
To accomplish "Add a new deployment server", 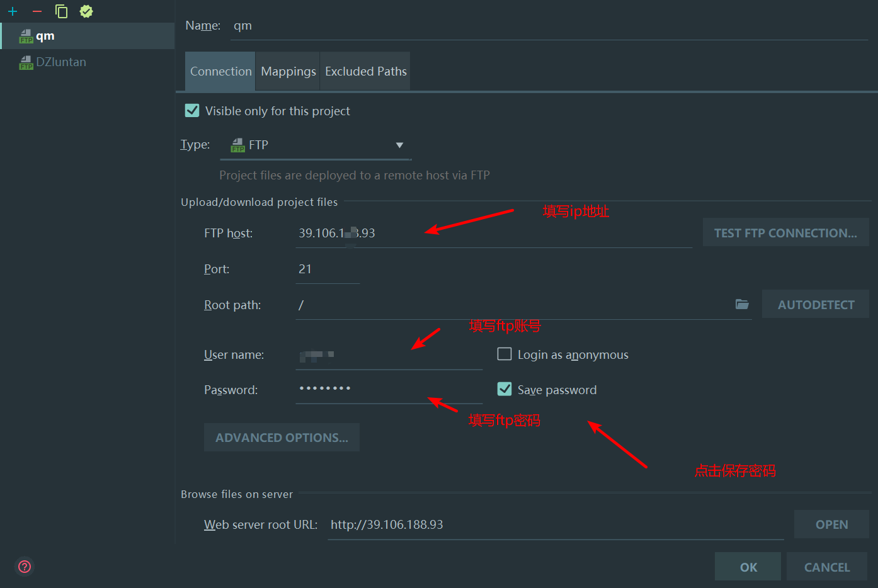I will click(x=13, y=11).
